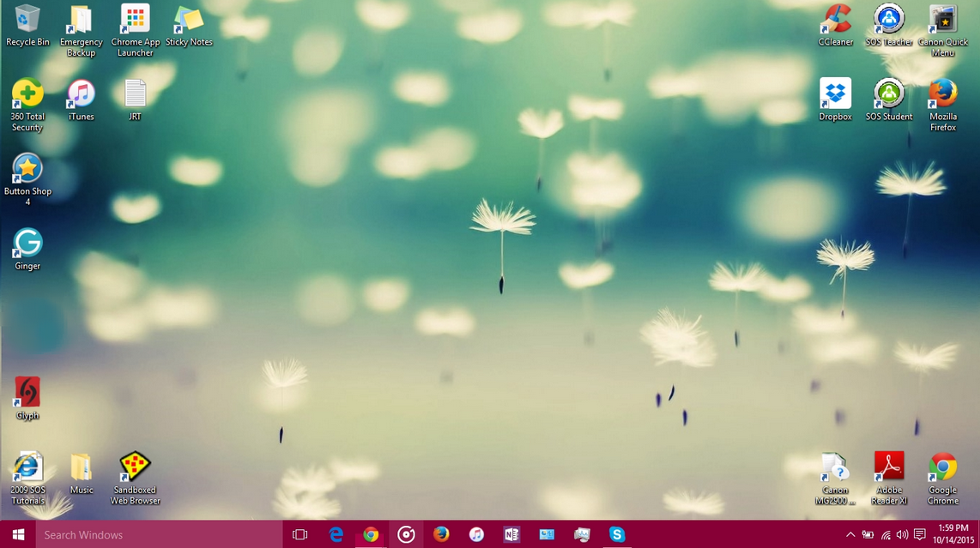
Task: Open Chrome App Launcher shortcut
Action: (x=135, y=31)
